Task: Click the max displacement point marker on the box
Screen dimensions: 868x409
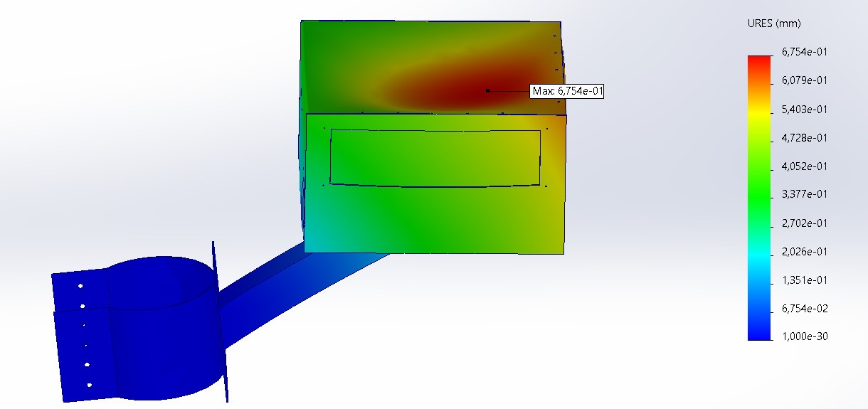Action: point(487,90)
